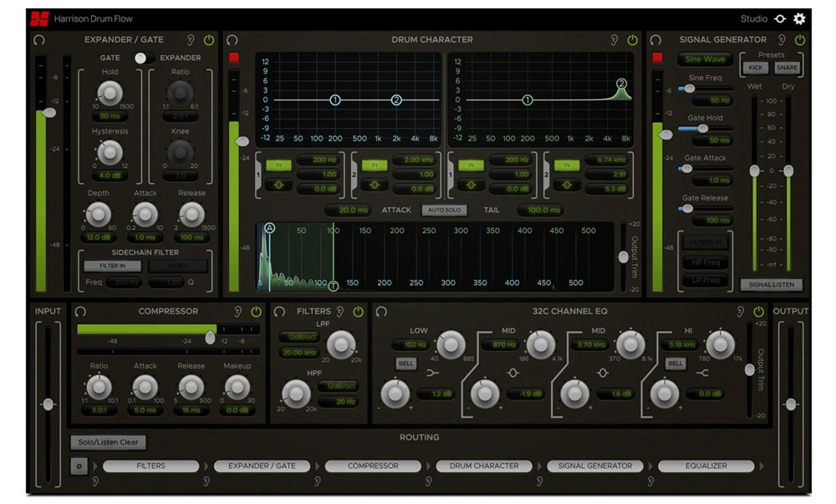Open the settings gear in the header
836x504 pixels.
click(799, 18)
